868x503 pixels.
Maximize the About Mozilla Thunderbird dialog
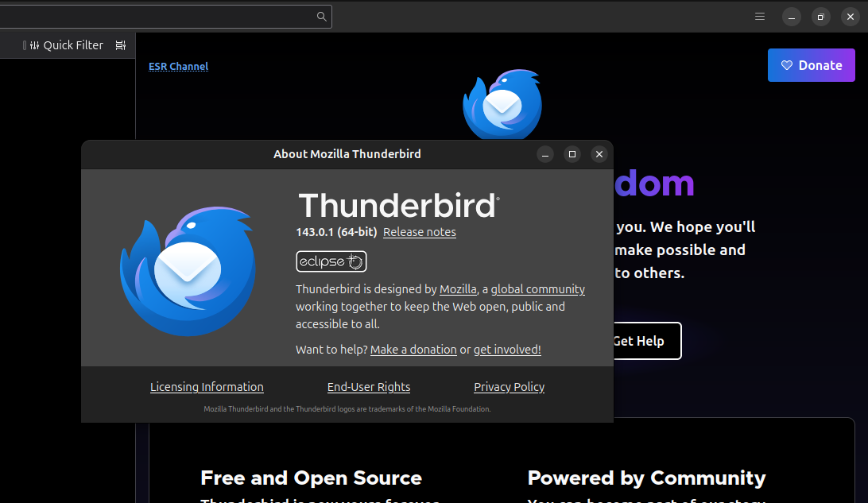pos(572,154)
